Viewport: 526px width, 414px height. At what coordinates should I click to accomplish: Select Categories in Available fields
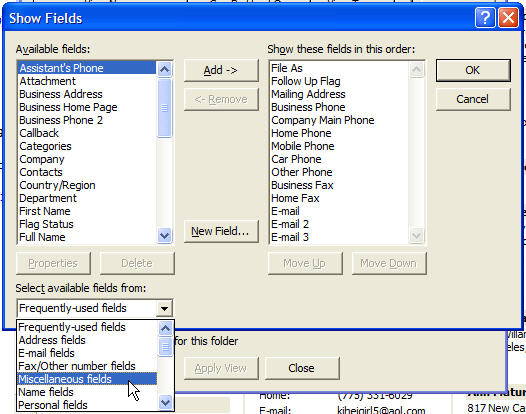tap(87, 146)
